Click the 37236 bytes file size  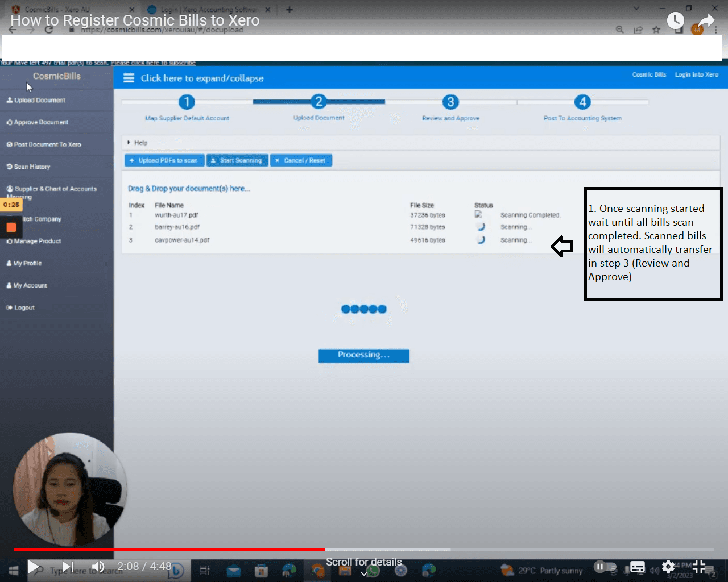pyautogui.click(x=428, y=215)
